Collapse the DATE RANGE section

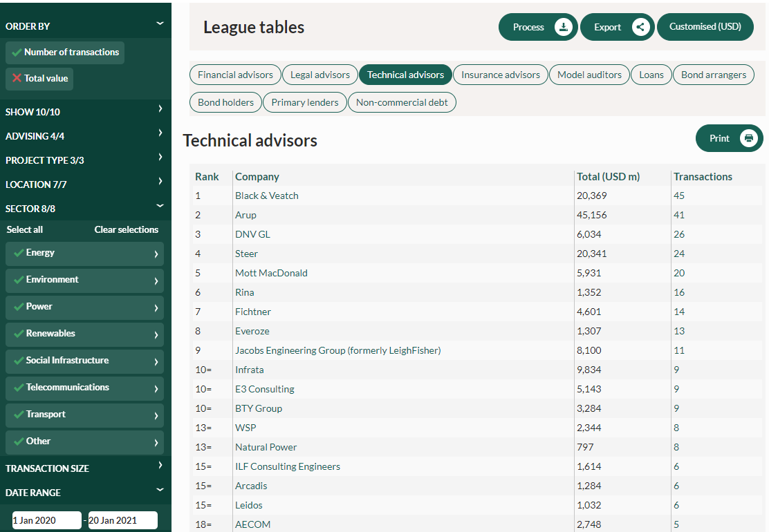point(160,489)
